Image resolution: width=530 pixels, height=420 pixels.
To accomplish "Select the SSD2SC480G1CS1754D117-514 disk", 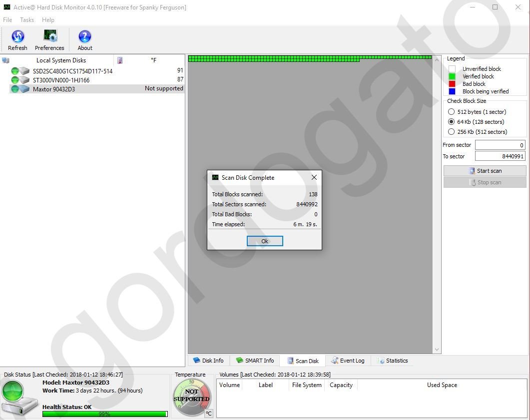I will (72, 71).
